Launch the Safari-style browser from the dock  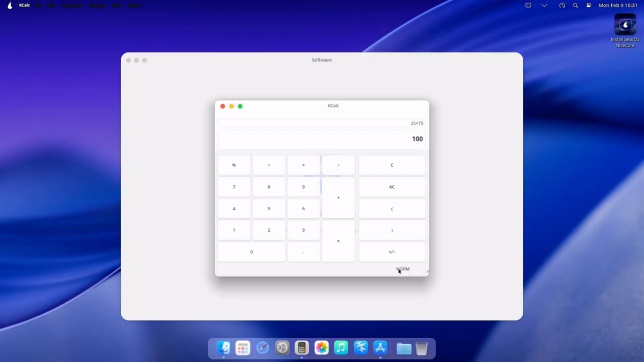pyautogui.click(x=262, y=348)
